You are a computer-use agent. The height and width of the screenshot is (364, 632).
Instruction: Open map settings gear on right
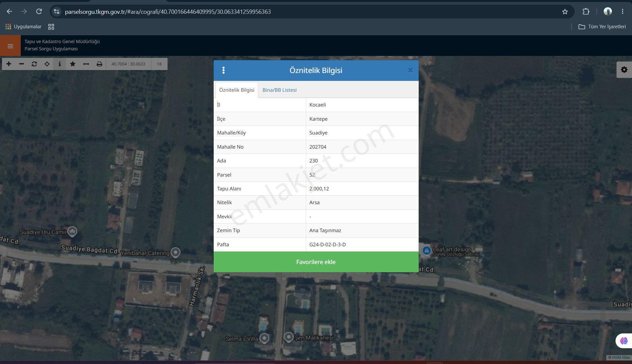[x=624, y=70]
